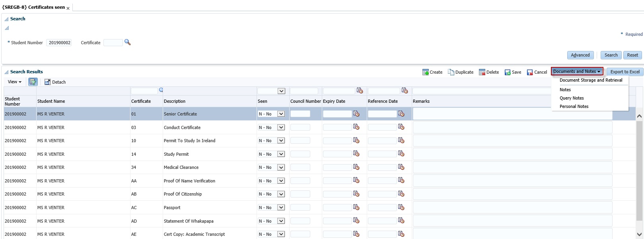This screenshot has height=239, width=644.
Task: Click the Advanced search button
Action: (x=580, y=55)
